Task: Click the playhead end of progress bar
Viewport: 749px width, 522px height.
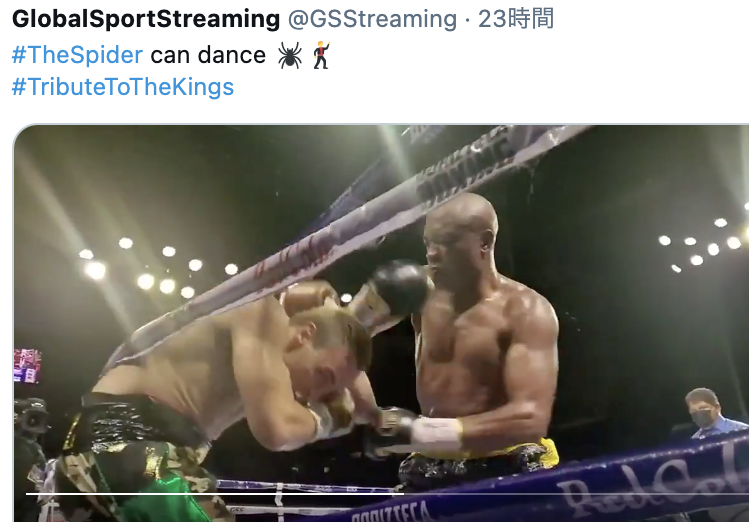Action: click(x=404, y=493)
